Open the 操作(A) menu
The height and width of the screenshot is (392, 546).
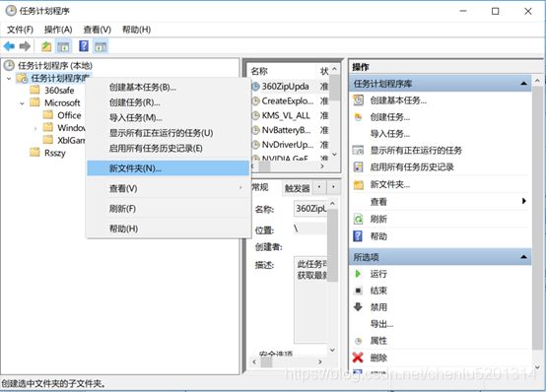coord(58,30)
